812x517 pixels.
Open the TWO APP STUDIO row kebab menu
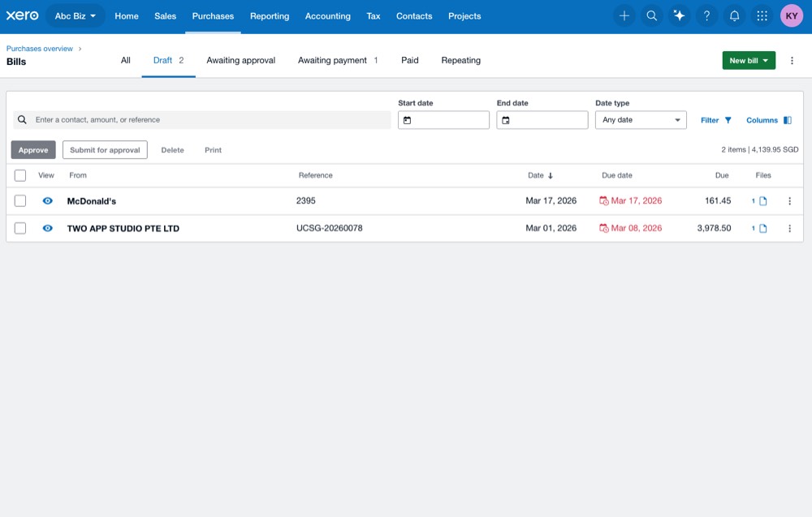pyautogui.click(x=789, y=228)
